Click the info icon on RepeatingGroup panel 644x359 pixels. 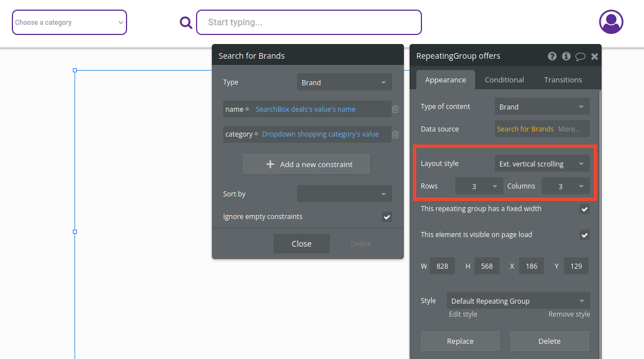pyautogui.click(x=566, y=56)
